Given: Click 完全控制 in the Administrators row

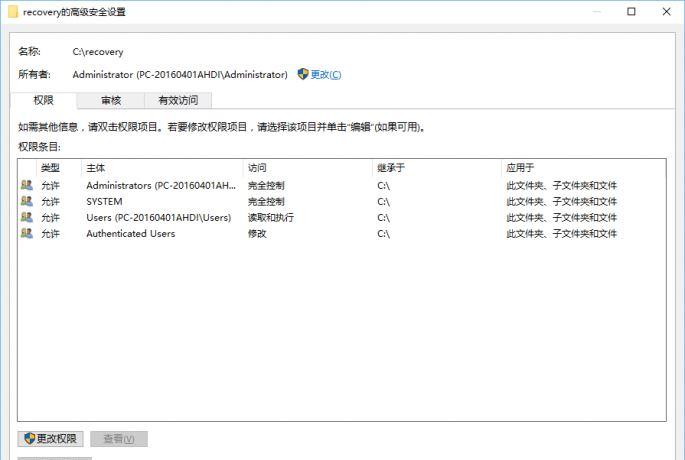Looking at the screenshot, I should tap(266, 185).
